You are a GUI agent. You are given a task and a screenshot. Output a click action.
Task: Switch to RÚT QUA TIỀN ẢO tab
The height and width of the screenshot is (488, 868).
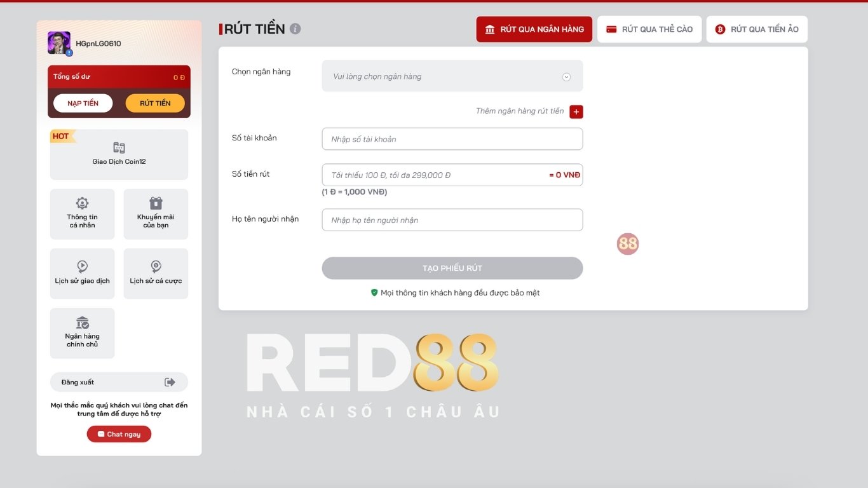point(757,29)
